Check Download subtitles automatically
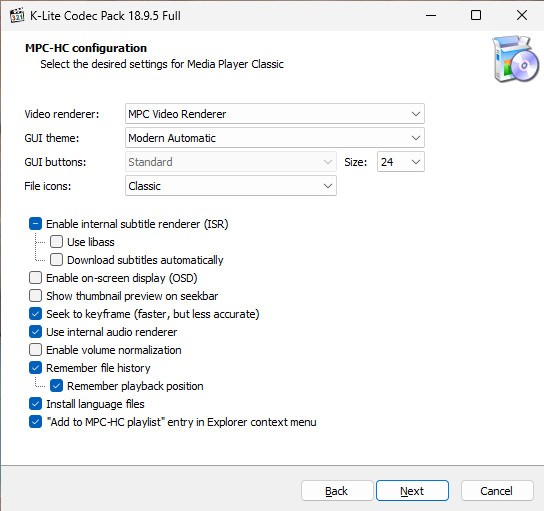The width and height of the screenshot is (544, 511). (x=56, y=260)
